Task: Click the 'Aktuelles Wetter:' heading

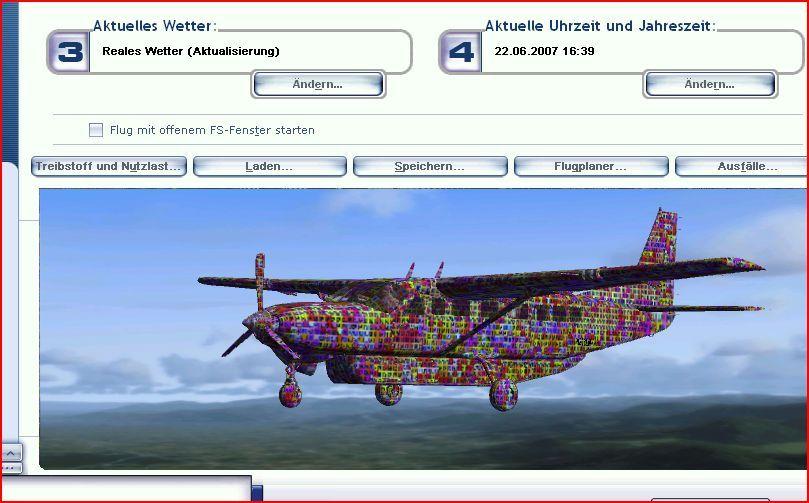Action: coord(155,26)
